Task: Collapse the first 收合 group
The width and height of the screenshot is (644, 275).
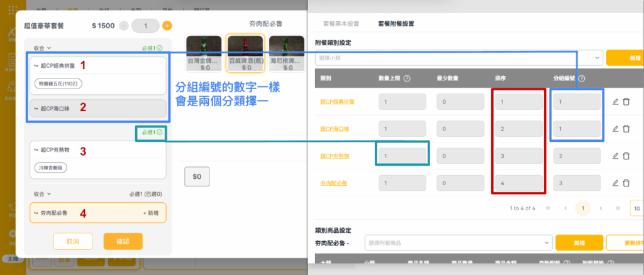Action: click(x=42, y=48)
